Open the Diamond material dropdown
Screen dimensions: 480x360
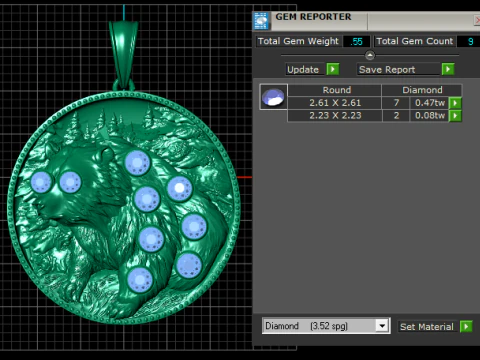coord(382,326)
